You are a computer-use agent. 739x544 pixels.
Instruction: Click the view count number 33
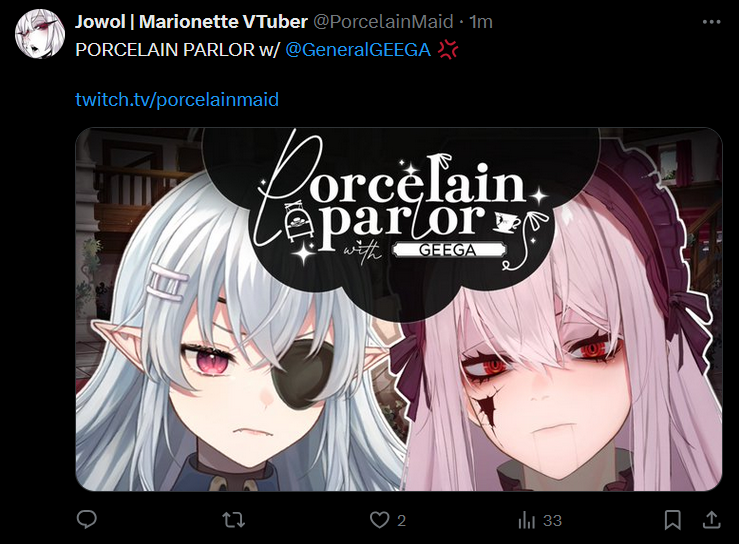552,520
